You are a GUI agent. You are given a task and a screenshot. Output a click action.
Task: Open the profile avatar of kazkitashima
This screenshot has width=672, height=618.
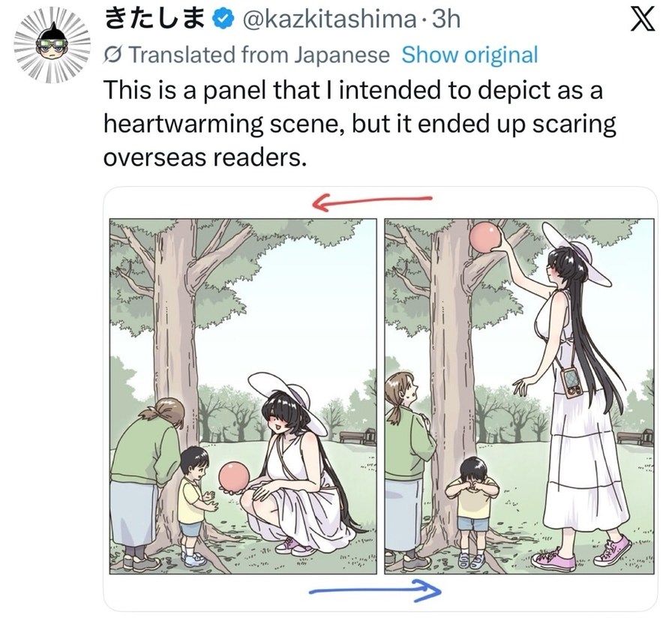click(x=50, y=48)
